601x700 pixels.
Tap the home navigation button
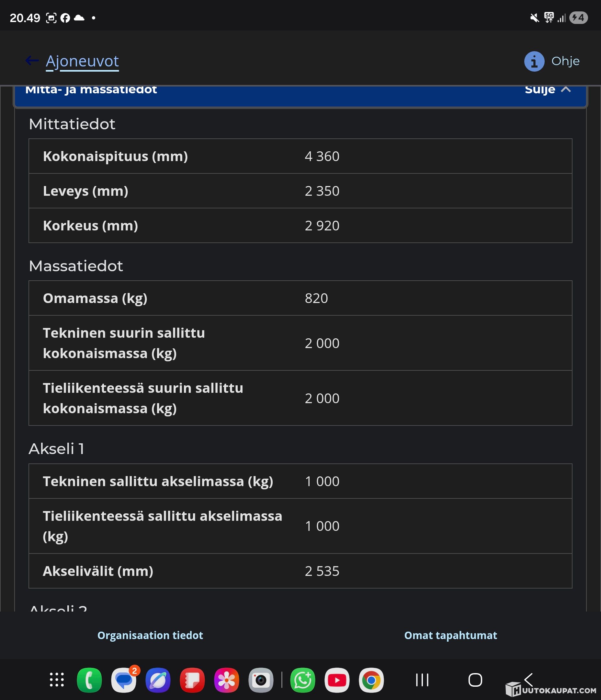475,680
